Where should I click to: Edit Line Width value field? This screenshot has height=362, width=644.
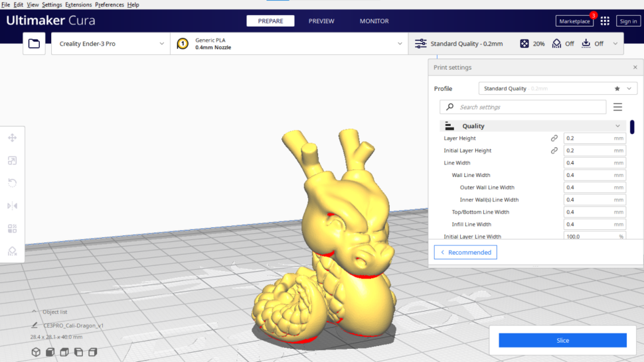[594, 162]
